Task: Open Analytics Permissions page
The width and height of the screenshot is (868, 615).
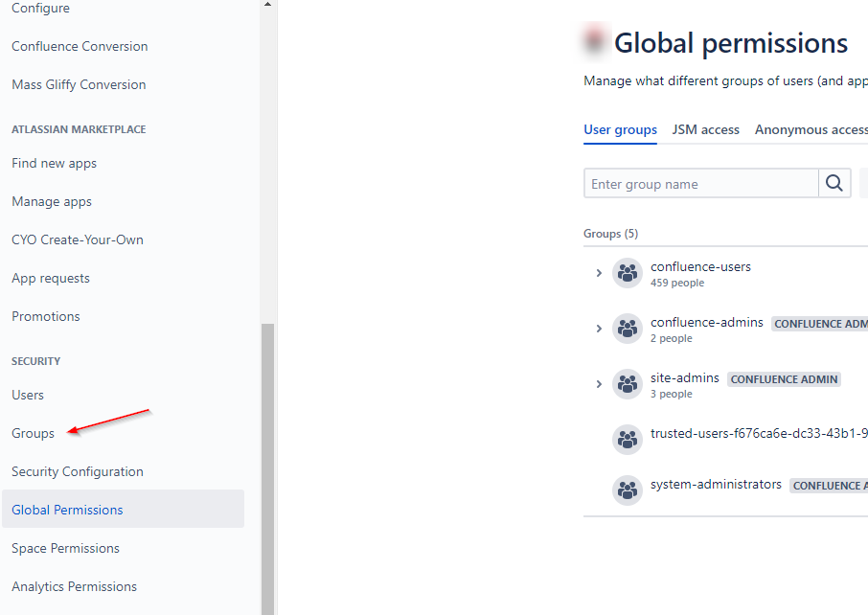Action: 74,587
